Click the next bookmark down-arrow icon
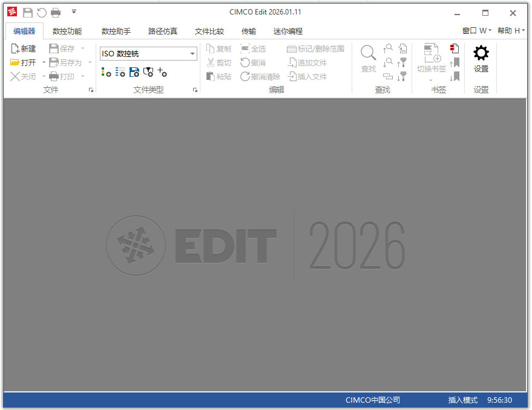The image size is (532, 410). (455, 76)
